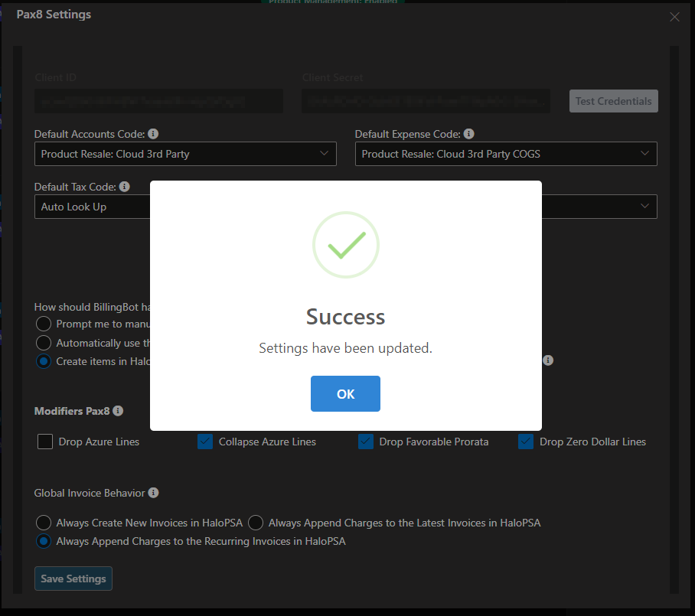695x616 pixels.
Task: Click the Client ID input field
Action: click(158, 101)
